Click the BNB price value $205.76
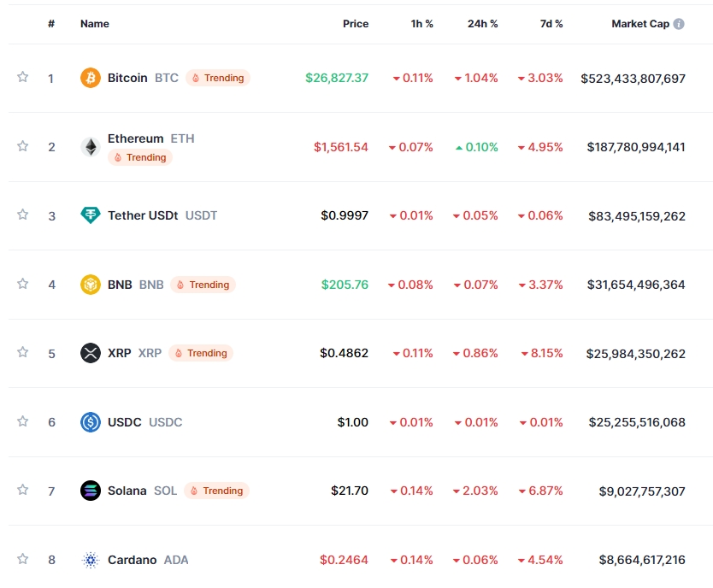713x588 pixels. (x=345, y=285)
